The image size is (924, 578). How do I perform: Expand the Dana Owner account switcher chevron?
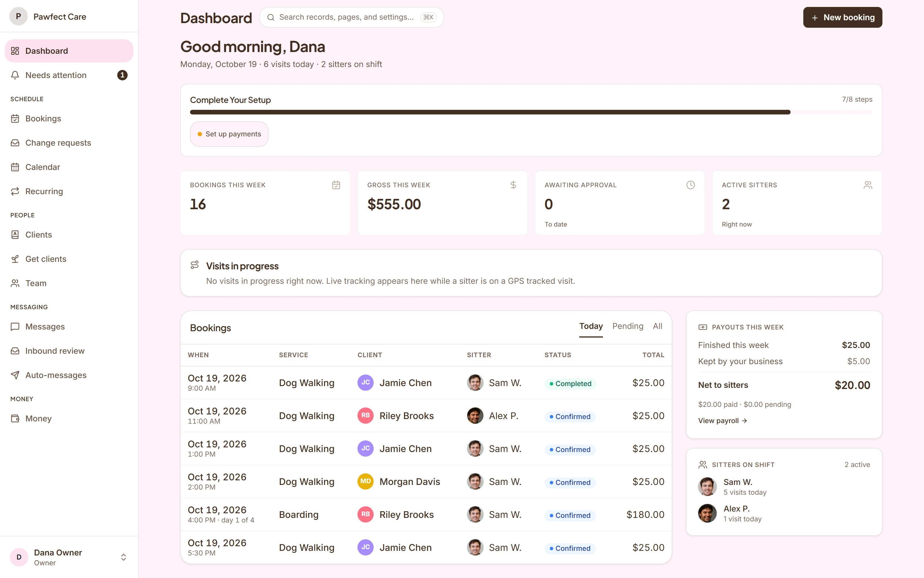[123, 557]
